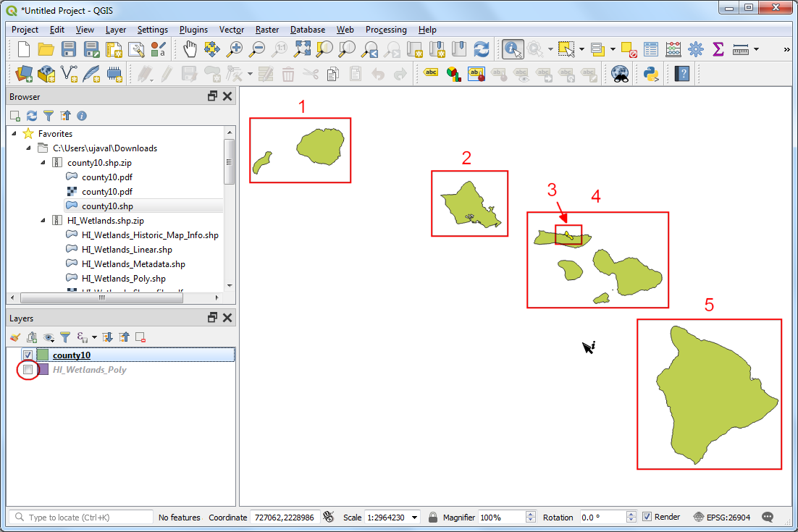Toggle the Render checkbox in status bar
This screenshot has height=532, width=798.
pyautogui.click(x=647, y=517)
